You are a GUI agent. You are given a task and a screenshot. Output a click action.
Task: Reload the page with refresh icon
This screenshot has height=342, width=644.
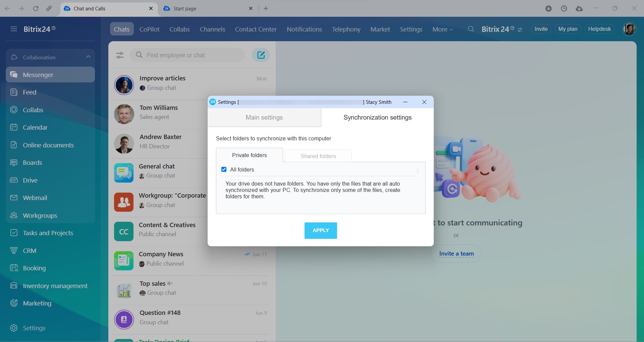36,8
